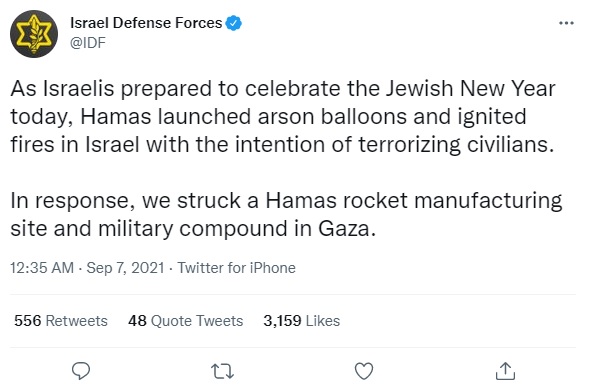This screenshot has width=592, height=389.
Task: Like the tweet with the heart icon
Action: (364, 371)
